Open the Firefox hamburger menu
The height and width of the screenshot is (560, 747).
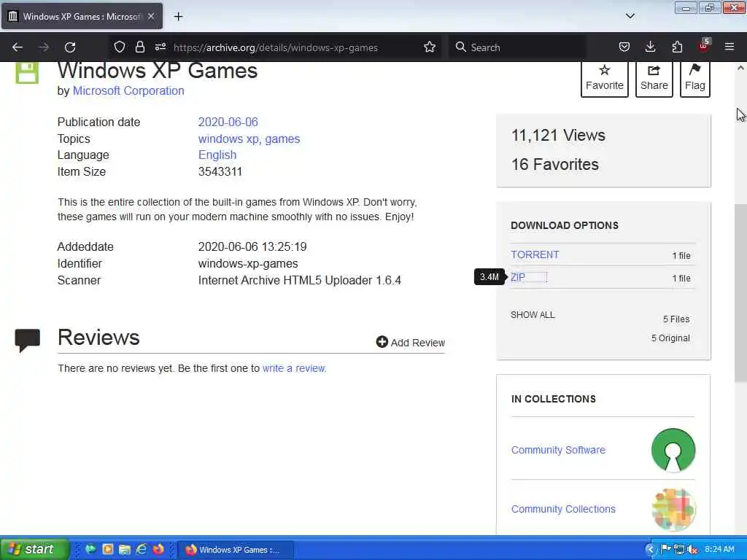tap(729, 47)
